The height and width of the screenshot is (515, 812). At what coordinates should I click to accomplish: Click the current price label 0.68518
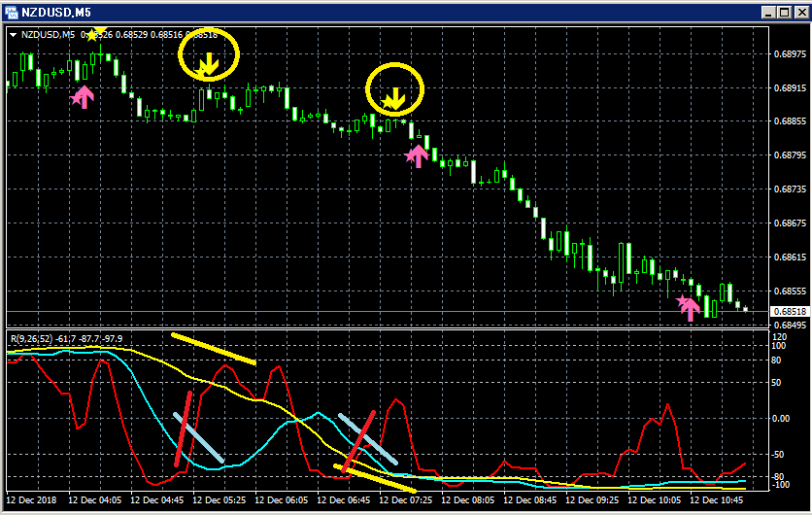click(791, 311)
